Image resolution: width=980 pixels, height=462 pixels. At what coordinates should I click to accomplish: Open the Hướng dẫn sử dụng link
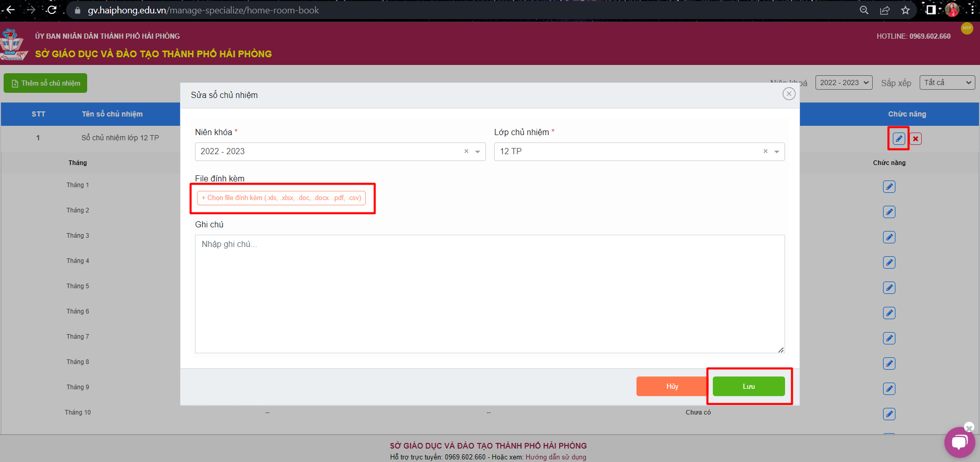556,457
